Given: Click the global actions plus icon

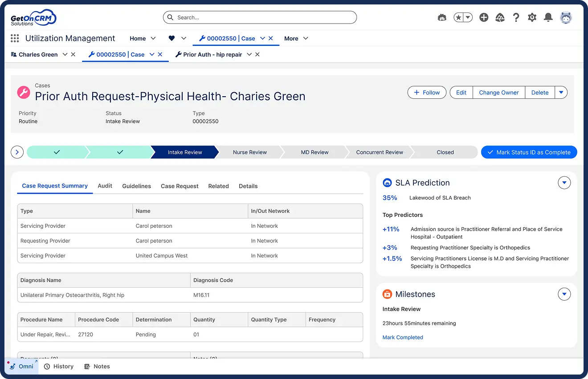Looking at the screenshot, I should tap(484, 17).
